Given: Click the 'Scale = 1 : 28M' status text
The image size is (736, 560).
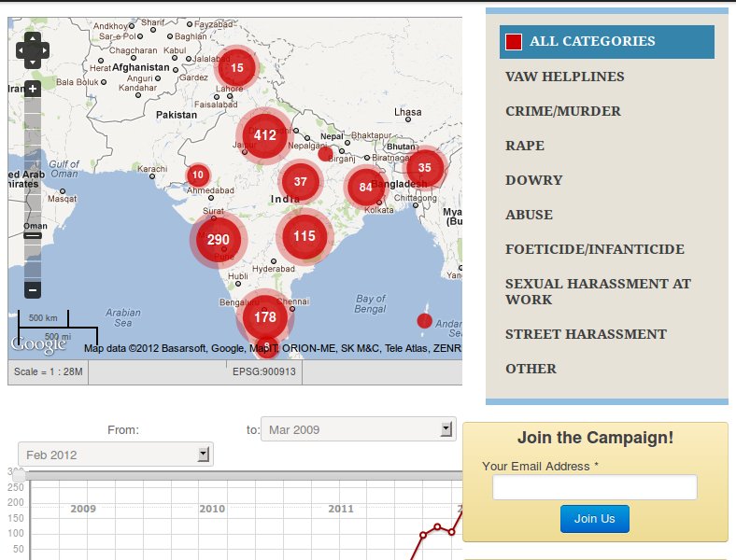Looking at the screenshot, I should point(49,371).
